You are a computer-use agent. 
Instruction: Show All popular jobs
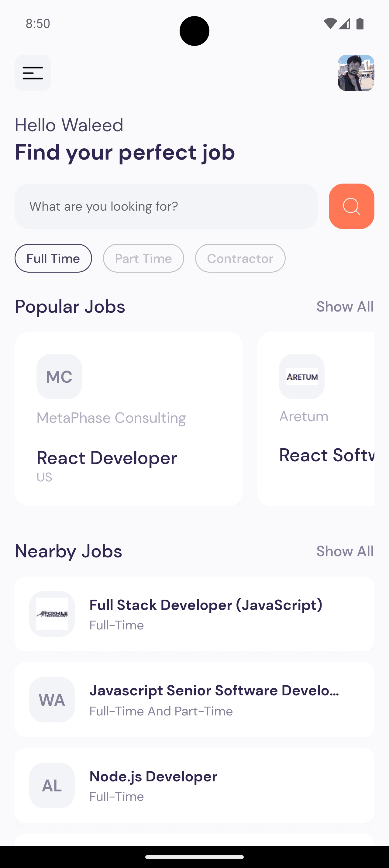(x=345, y=306)
